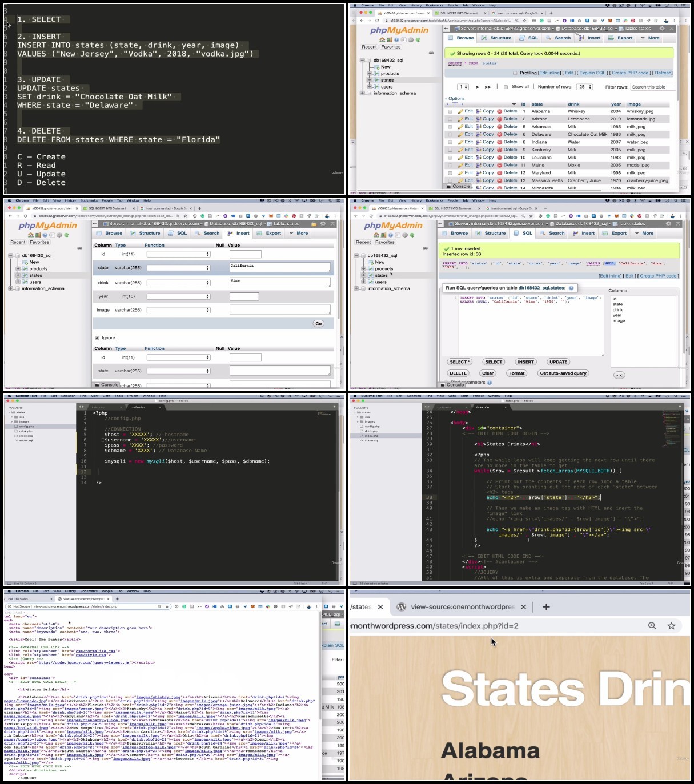The image size is (694, 784).
Task: Uncheck the Ignore checkbox in Insert form
Action: click(97, 338)
